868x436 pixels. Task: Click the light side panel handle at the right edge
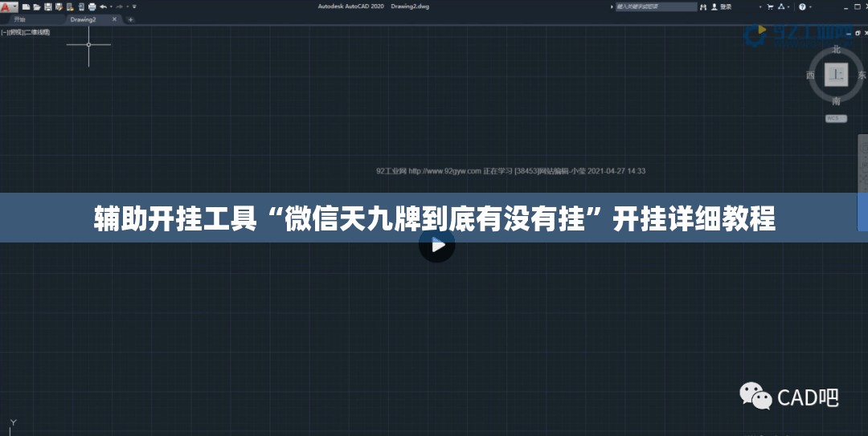862,182
